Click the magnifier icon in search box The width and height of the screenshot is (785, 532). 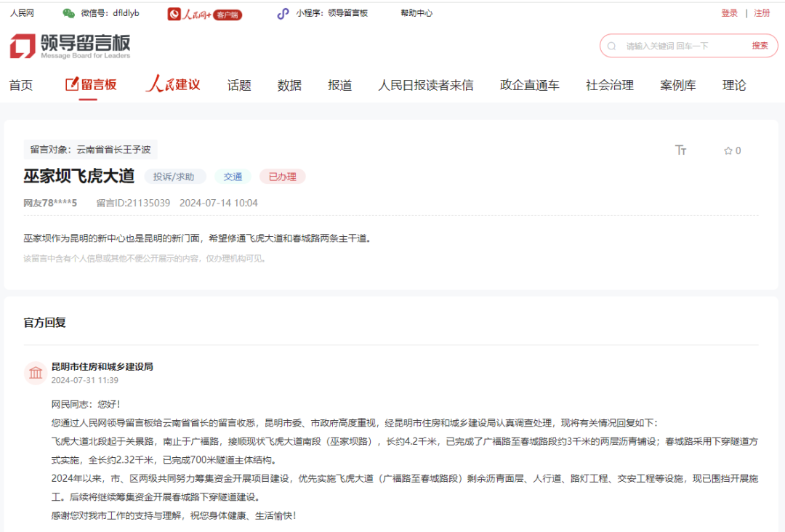coord(612,46)
